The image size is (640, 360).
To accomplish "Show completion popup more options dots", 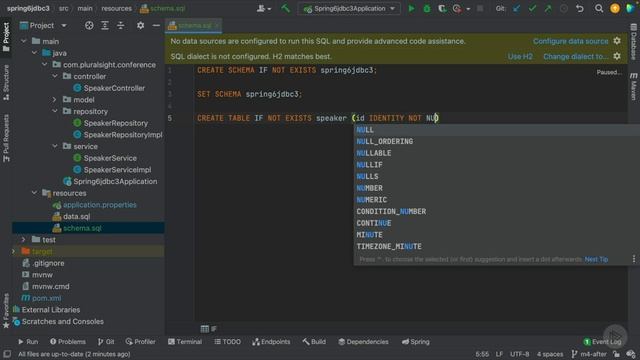I will coord(633,259).
